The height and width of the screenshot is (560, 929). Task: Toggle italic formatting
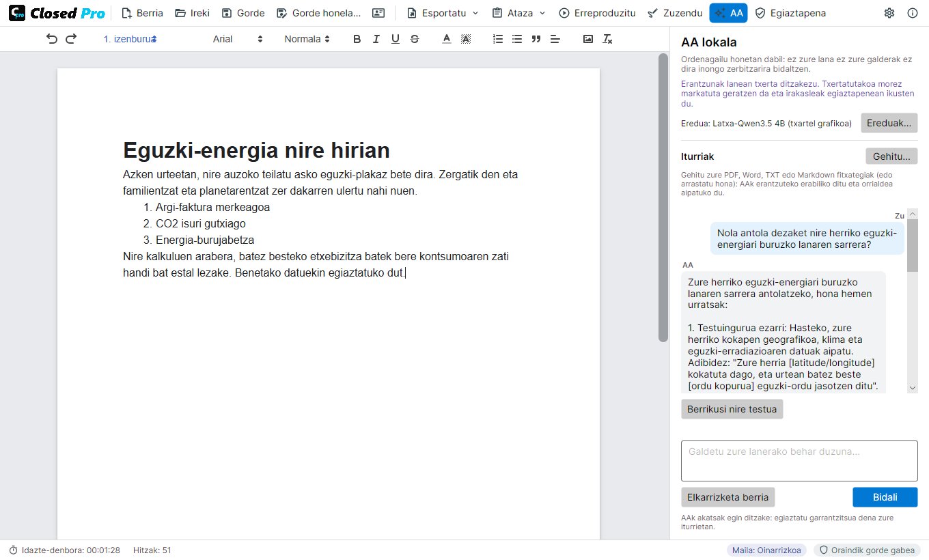(x=376, y=39)
